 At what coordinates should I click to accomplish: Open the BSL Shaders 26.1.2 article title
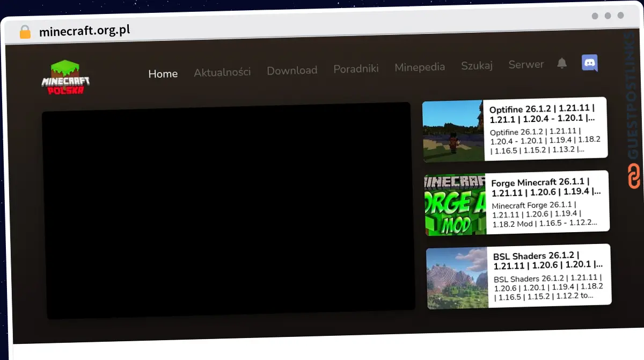[548, 260]
